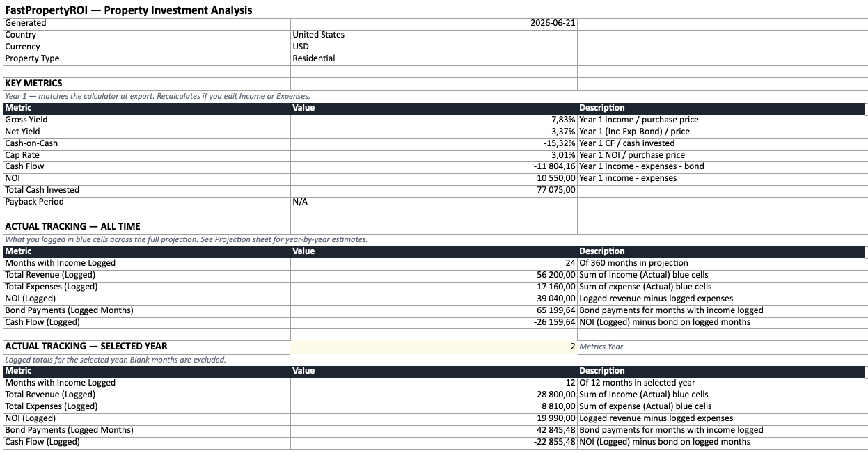Click the yellow Metrics Year input cell
This screenshot has width=868, height=453.
click(x=434, y=347)
